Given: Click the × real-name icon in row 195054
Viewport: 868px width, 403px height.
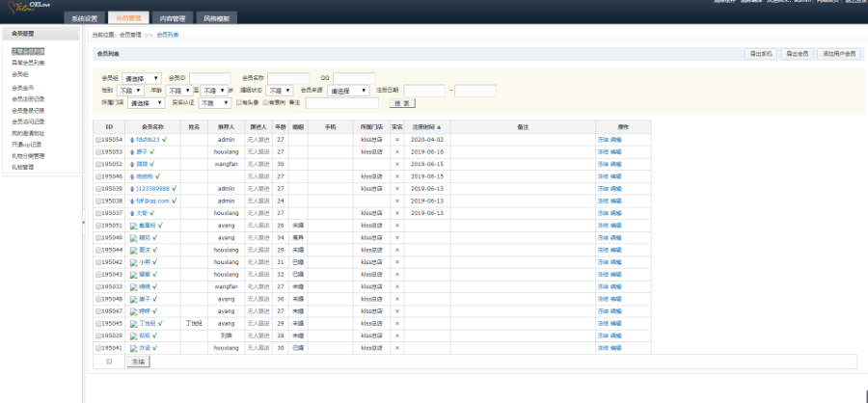Looking at the screenshot, I should tap(396, 140).
